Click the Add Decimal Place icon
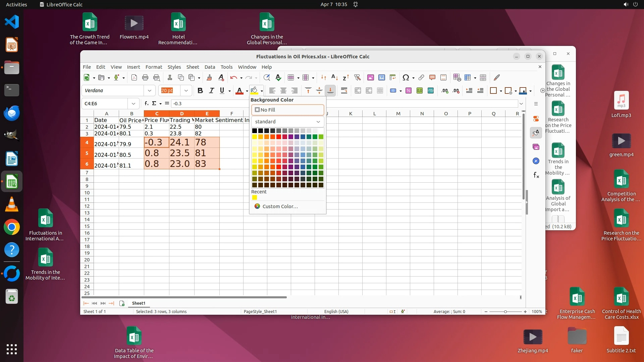The height and width of the screenshot is (362, 644). point(445,90)
